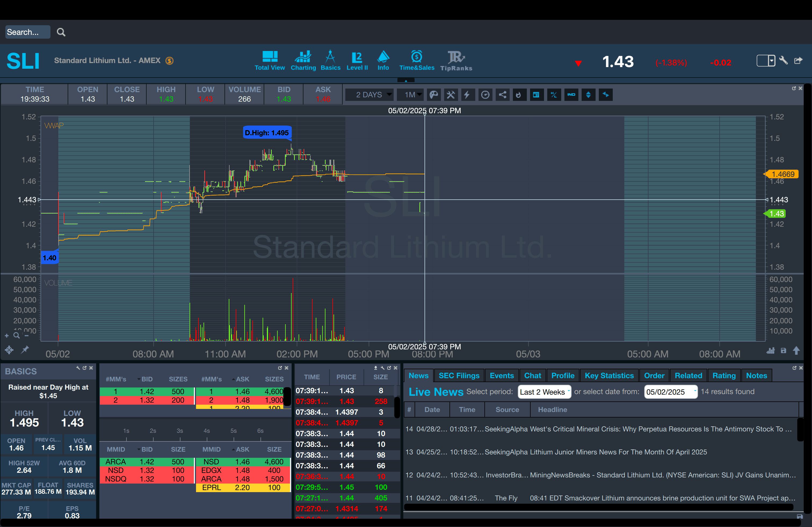Click the drawing tools wrench-and-hammer icon
Screen dimensions: 812x527
[x=451, y=95]
